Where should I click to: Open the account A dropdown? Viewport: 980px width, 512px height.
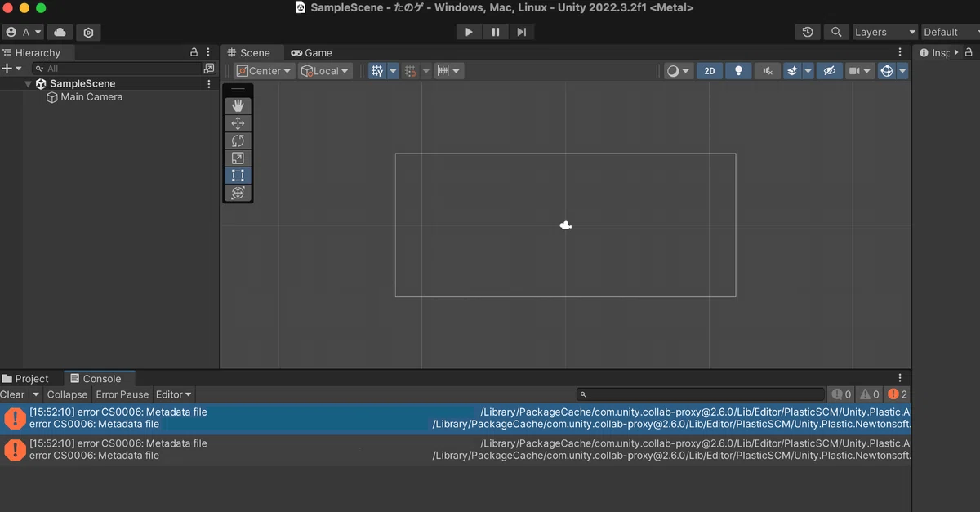pos(23,32)
